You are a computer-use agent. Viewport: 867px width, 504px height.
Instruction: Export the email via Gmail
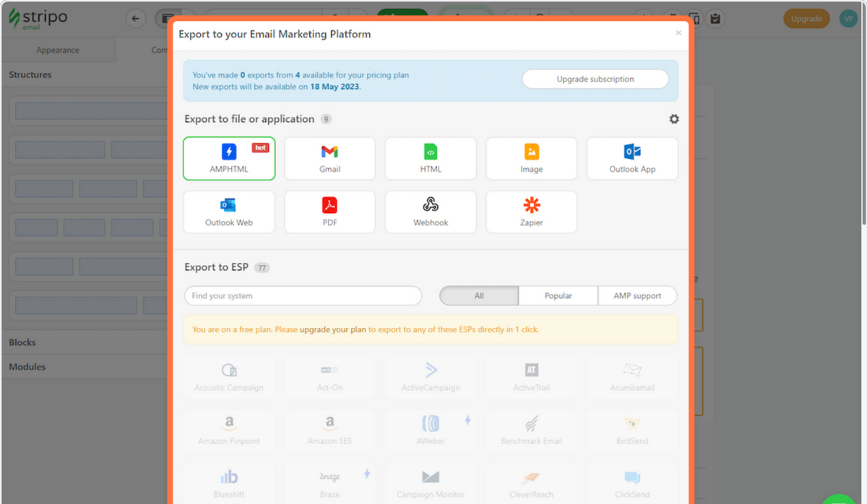[x=329, y=158]
